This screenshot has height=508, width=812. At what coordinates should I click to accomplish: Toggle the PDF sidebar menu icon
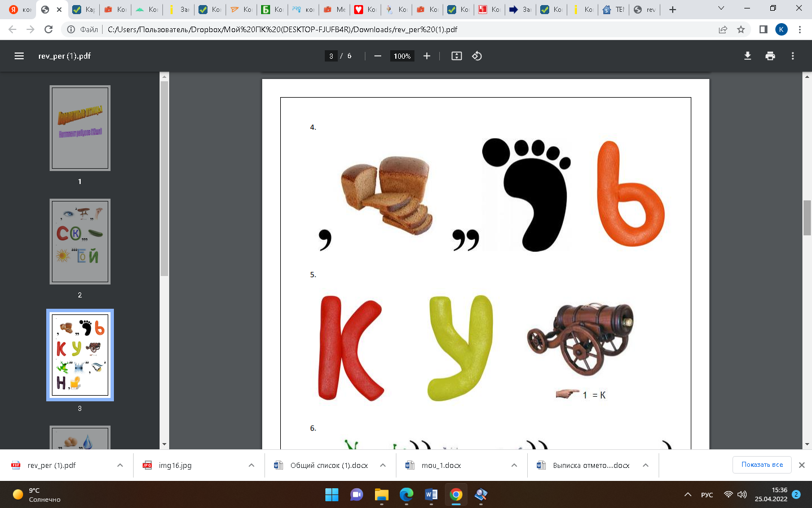[19, 56]
